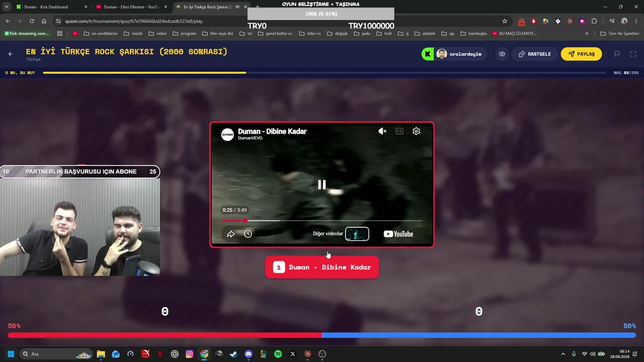Click the taskbar Ara search box
Screen dimensions: 644x362
56,354
